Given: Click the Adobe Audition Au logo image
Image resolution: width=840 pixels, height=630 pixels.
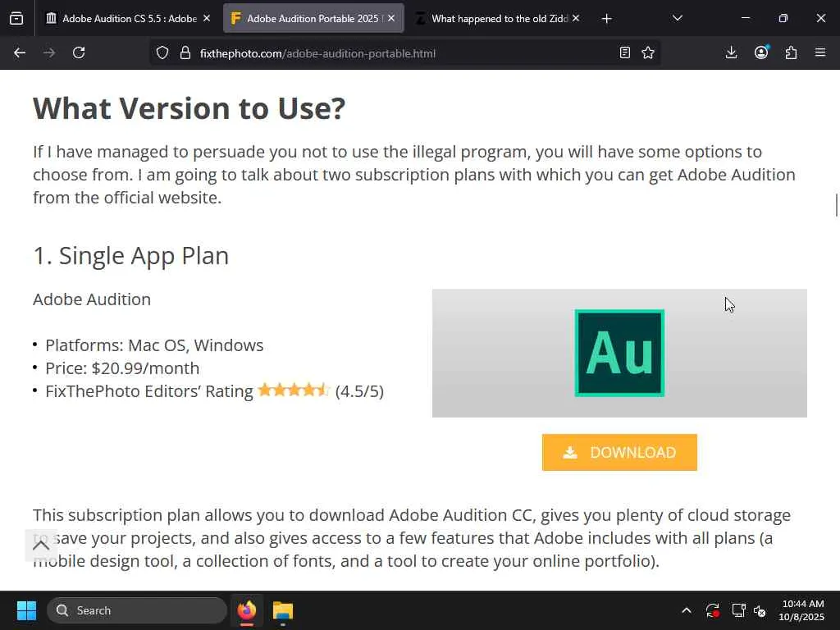Looking at the screenshot, I should point(619,353).
